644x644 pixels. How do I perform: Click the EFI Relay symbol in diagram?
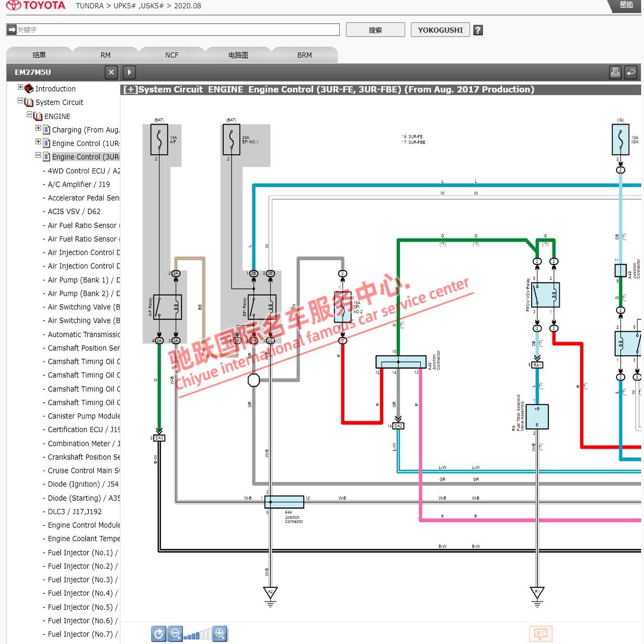[262, 307]
